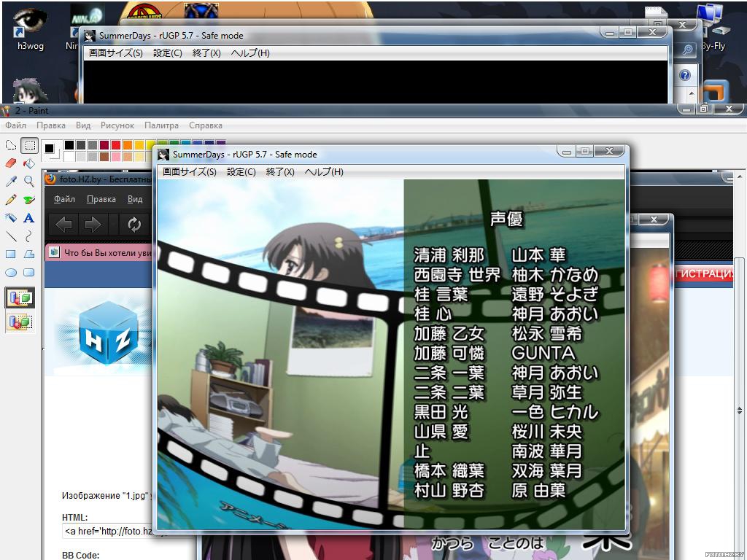The width and height of the screenshot is (747, 560).
Task: Click the blue help question-mark icon
Action: [x=684, y=75]
